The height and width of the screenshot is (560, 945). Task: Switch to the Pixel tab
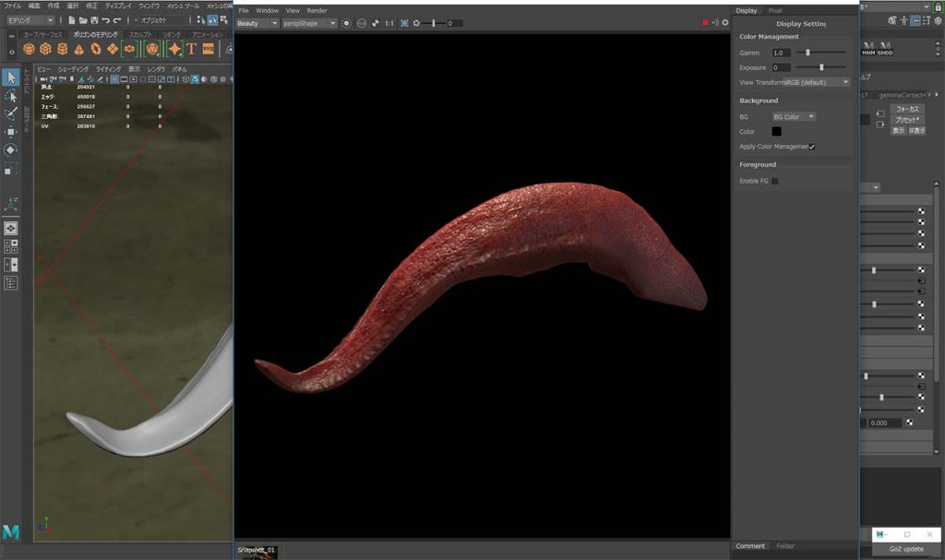point(775,10)
